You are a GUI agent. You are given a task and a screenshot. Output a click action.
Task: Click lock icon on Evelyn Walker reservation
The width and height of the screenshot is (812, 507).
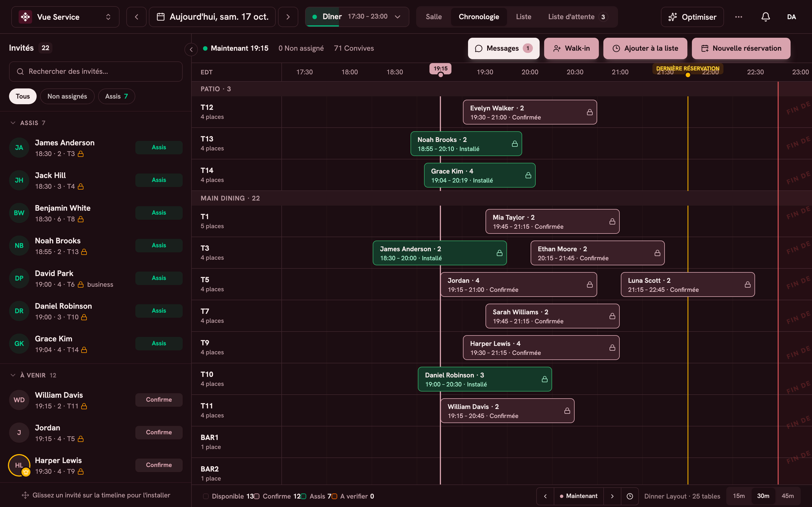pyautogui.click(x=590, y=112)
